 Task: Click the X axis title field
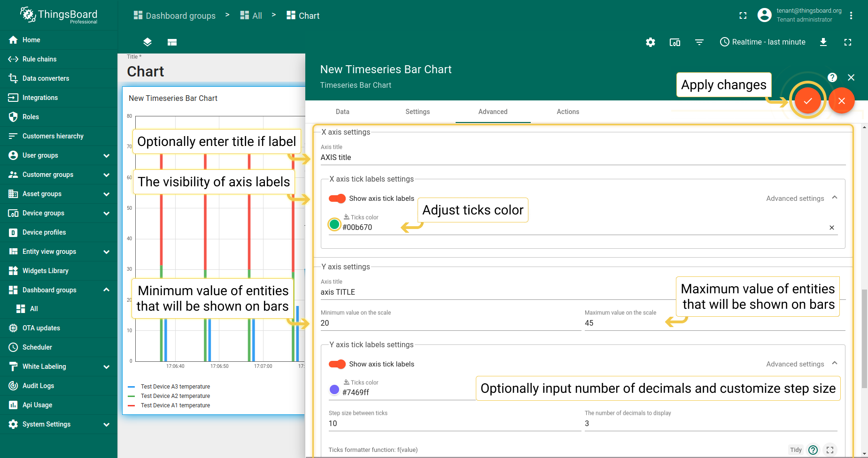pos(583,158)
